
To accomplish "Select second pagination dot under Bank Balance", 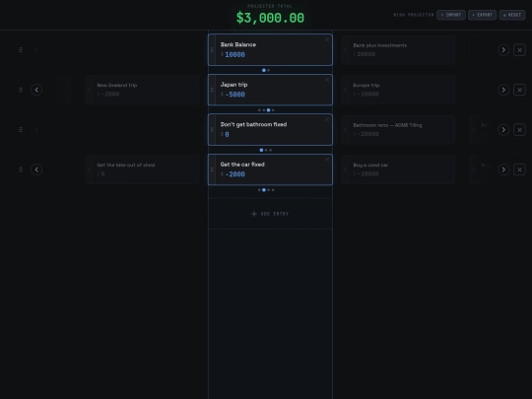I will coord(268,70).
